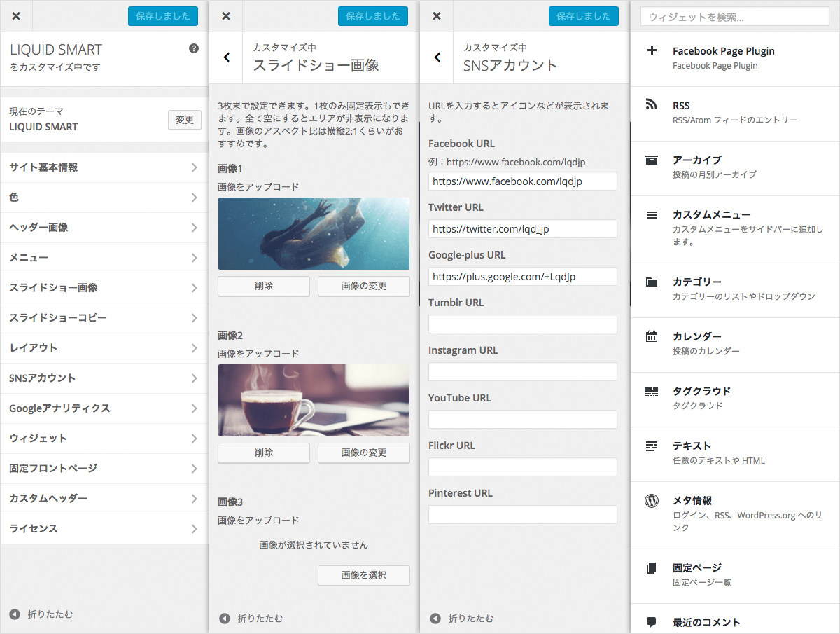Expand ウィジェット section
This screenshot has width=840, height=634.
(104, 439)
